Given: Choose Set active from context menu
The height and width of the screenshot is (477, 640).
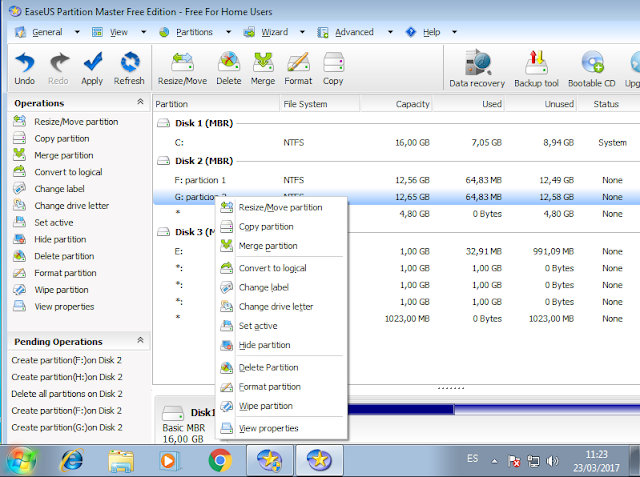Looking at the screenshot, I should tap(281, 326).
